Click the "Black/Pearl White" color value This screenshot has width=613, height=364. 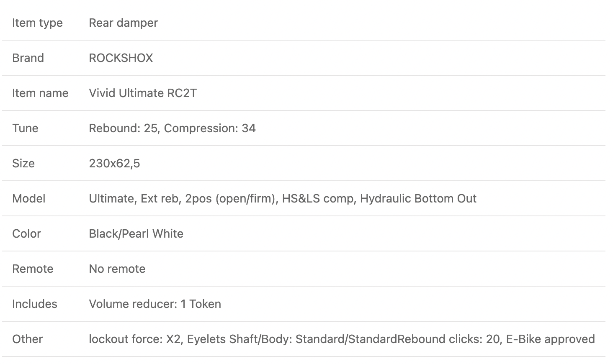[x=136, y=233]
